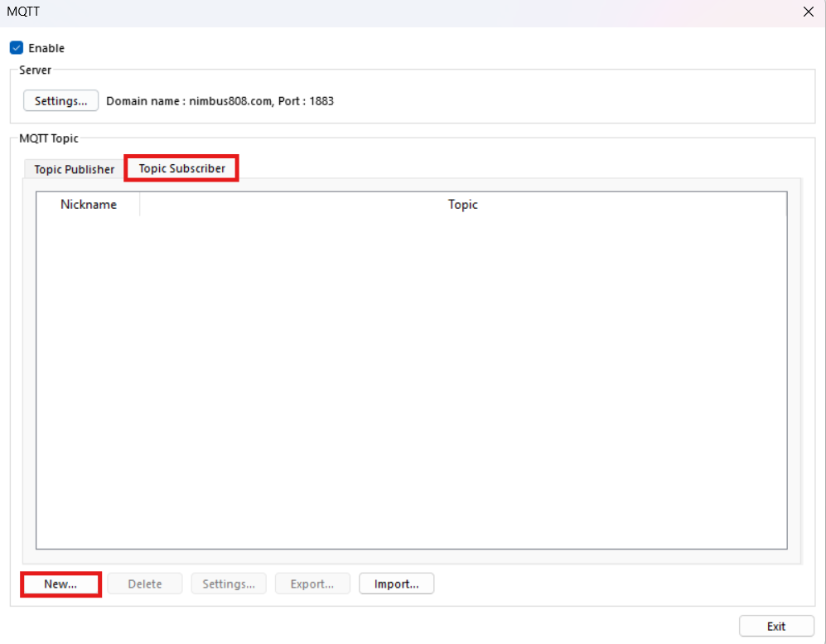Export topics using the Export button
This screenshot has height=644, width=826.
(312, 583)
